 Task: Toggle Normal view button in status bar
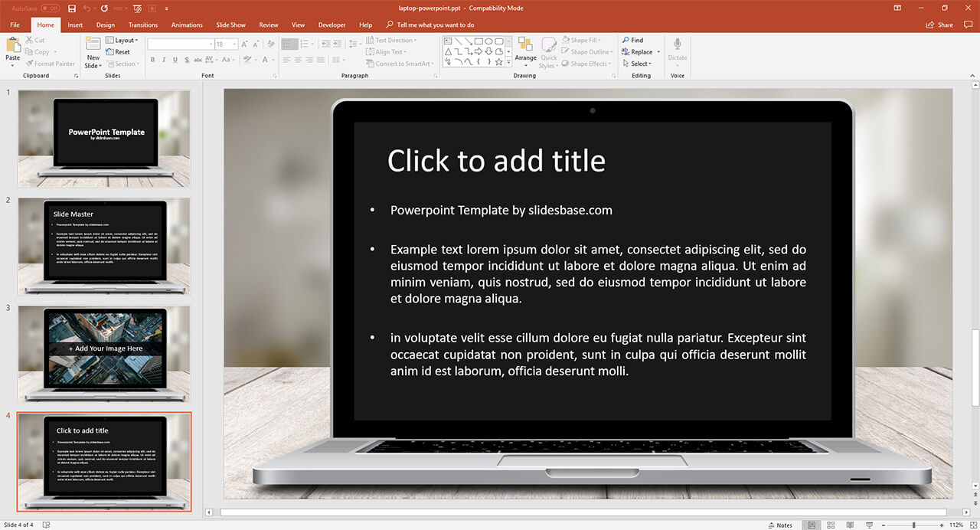click(x=812, y=525)
